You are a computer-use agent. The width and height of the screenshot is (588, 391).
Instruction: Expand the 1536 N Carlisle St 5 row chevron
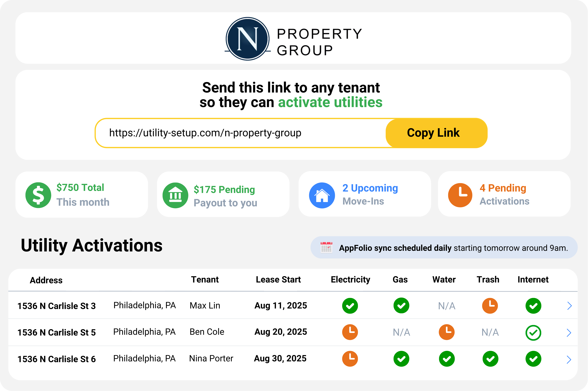pyautogui.click(x=569, y=333)
